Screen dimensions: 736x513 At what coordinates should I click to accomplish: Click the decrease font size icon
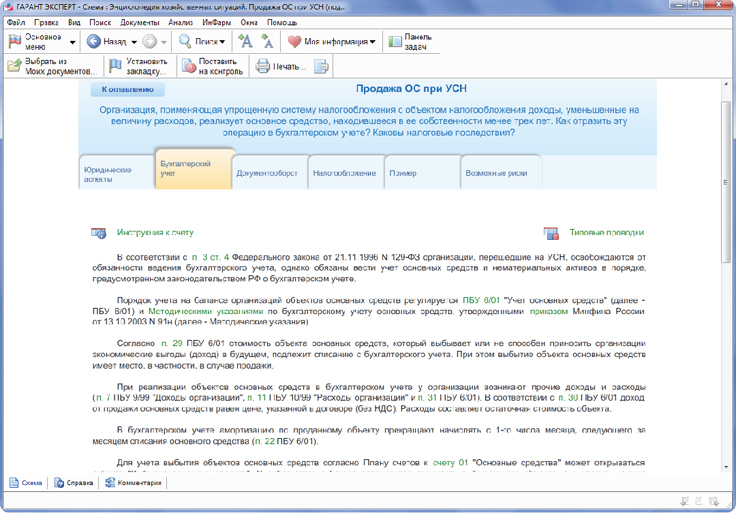click(x=267, y=41)
